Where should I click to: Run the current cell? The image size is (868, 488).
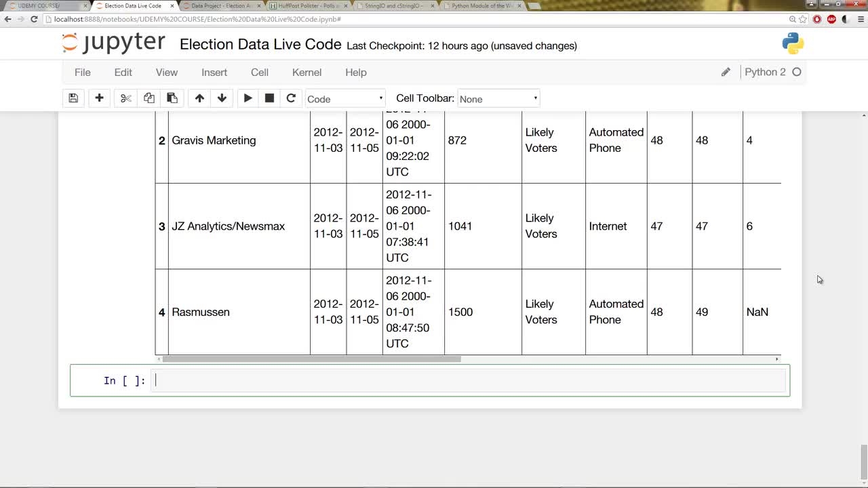coord(248,98)
